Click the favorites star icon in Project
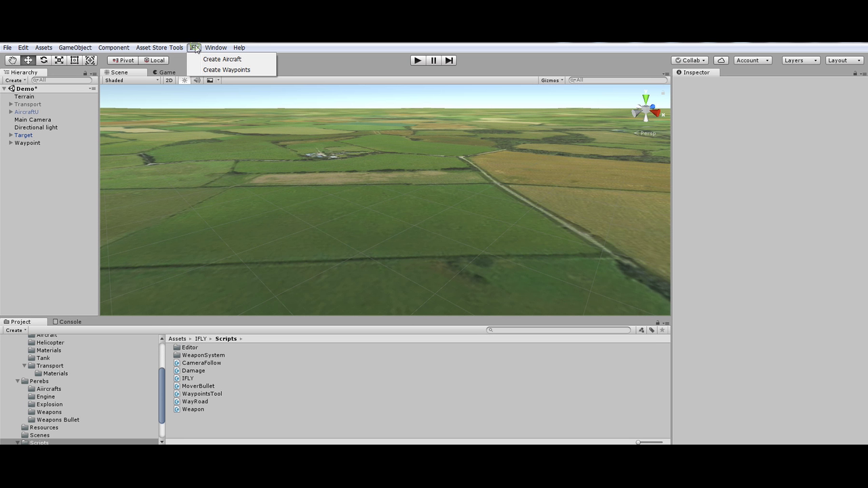The height and width of the screenshot is (488, 868). pos(662,330)
